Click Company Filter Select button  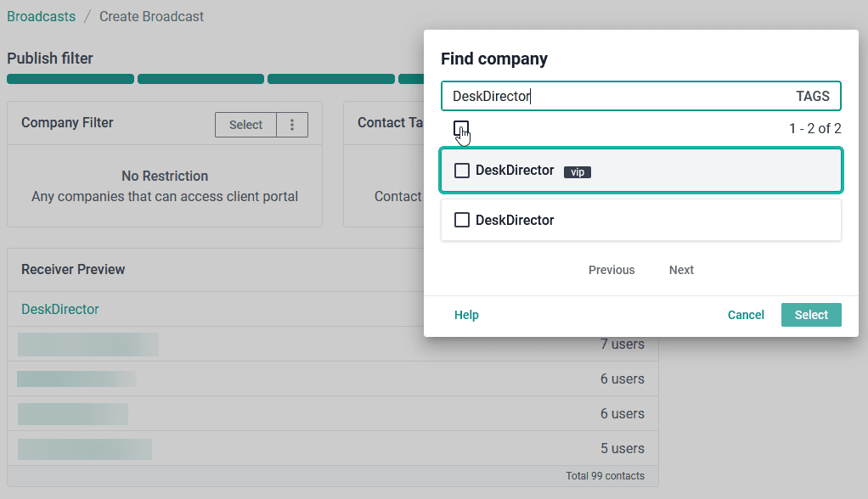[x=245, y=125]
